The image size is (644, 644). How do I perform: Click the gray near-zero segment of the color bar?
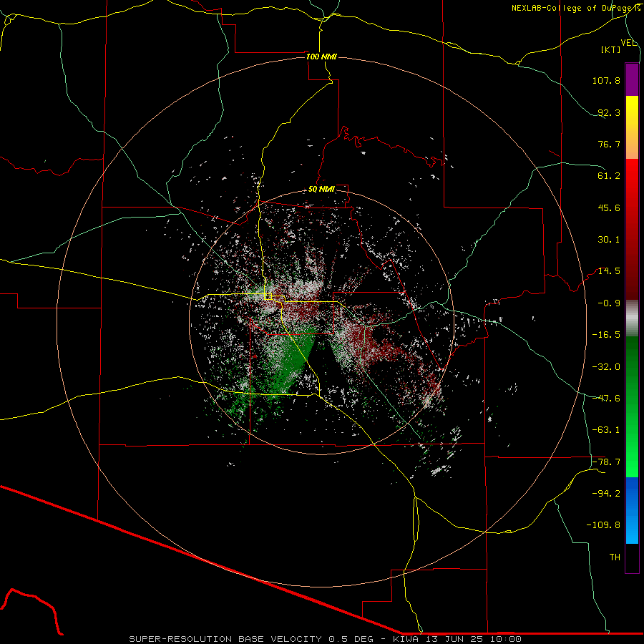[632, 318]
